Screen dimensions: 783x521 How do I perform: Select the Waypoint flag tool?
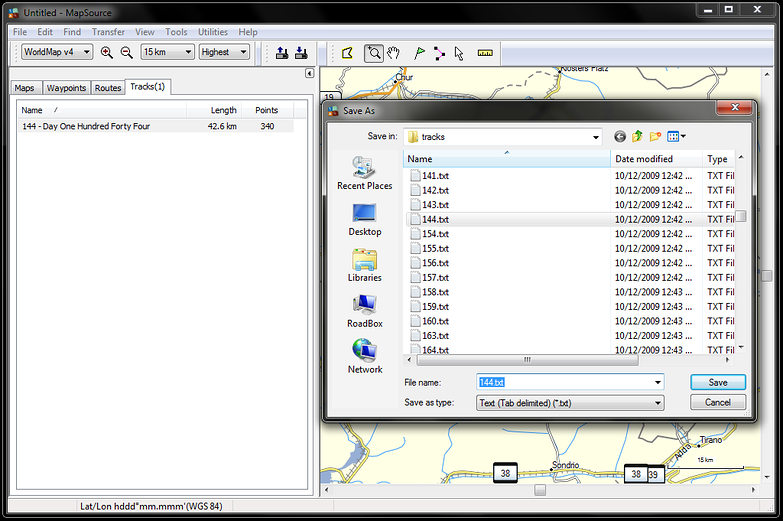pyautogui.click(x=419, y=53)
